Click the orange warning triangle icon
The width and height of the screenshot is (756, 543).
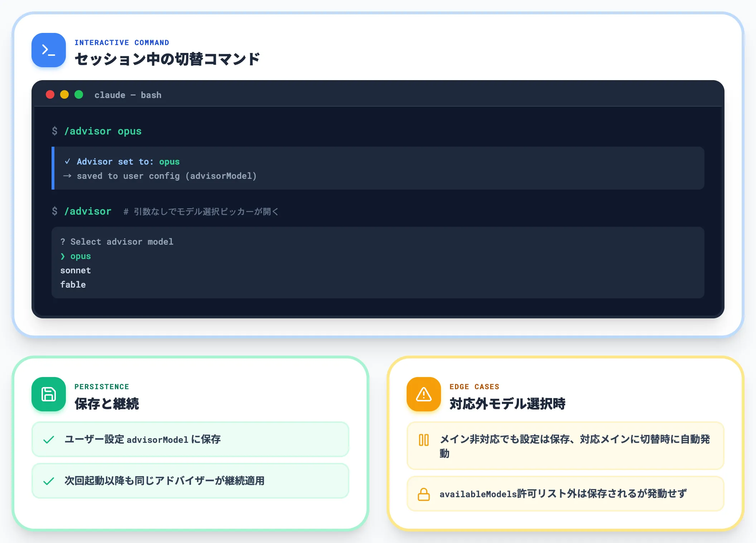[x=424, y=394]
